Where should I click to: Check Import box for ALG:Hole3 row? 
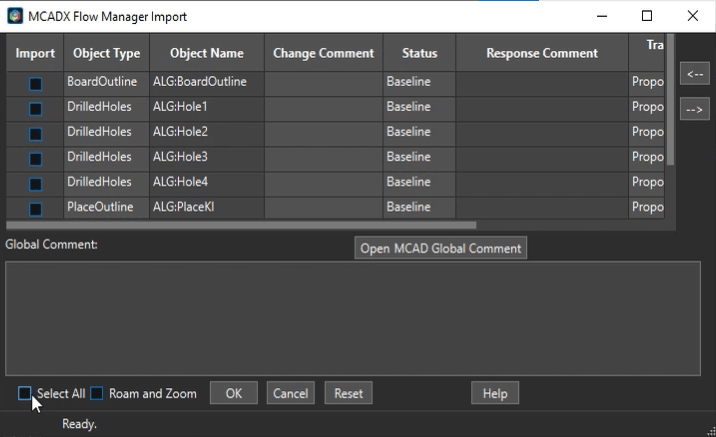coord(35,159)
